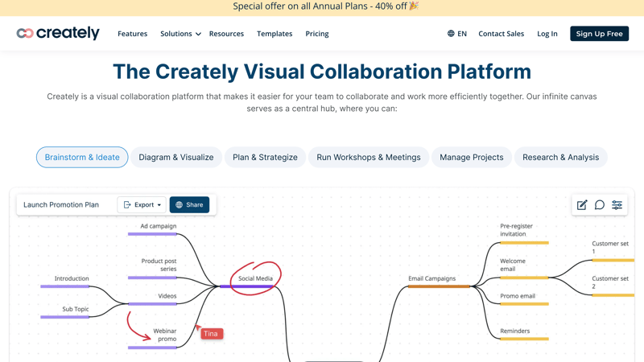Screen dimensions: 644x362
Task: Select the Email Campaigns node
Action: tap(432, 278)
